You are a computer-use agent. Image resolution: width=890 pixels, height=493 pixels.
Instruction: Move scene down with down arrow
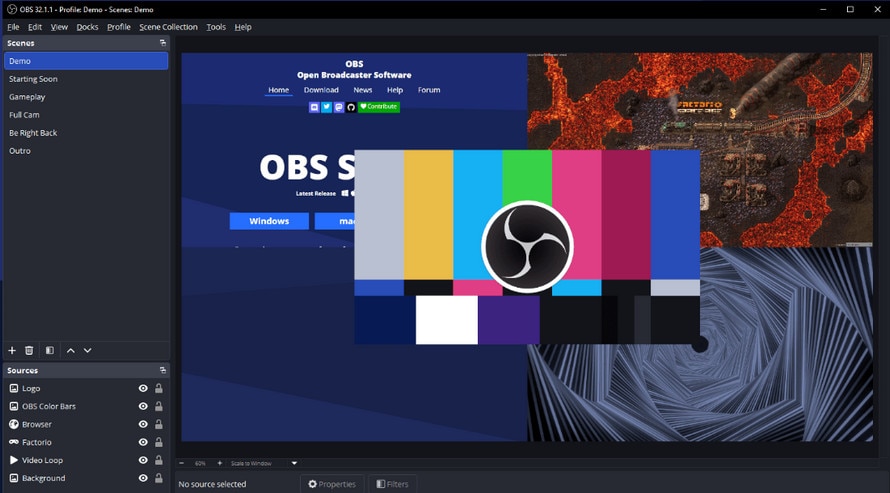pos(87,351)
